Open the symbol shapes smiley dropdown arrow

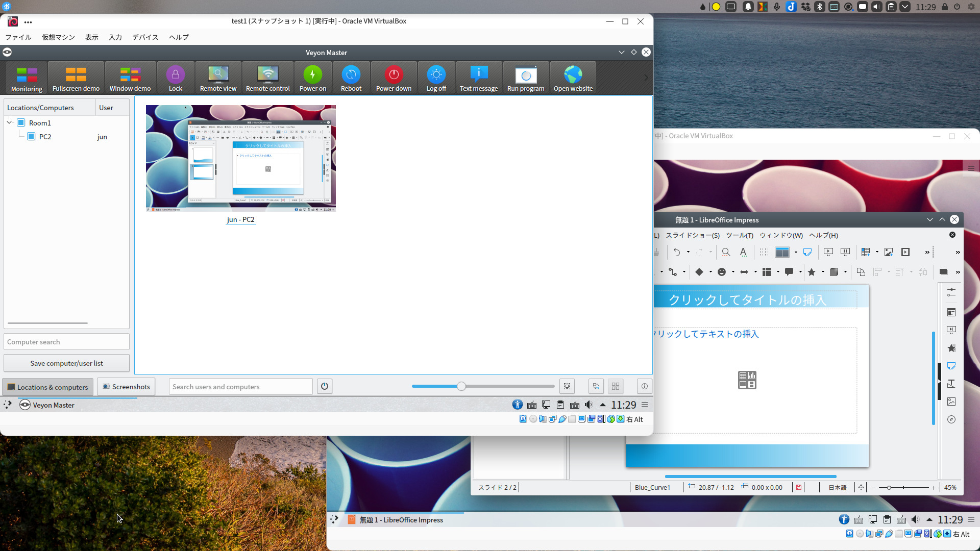(x=733, y=272)
